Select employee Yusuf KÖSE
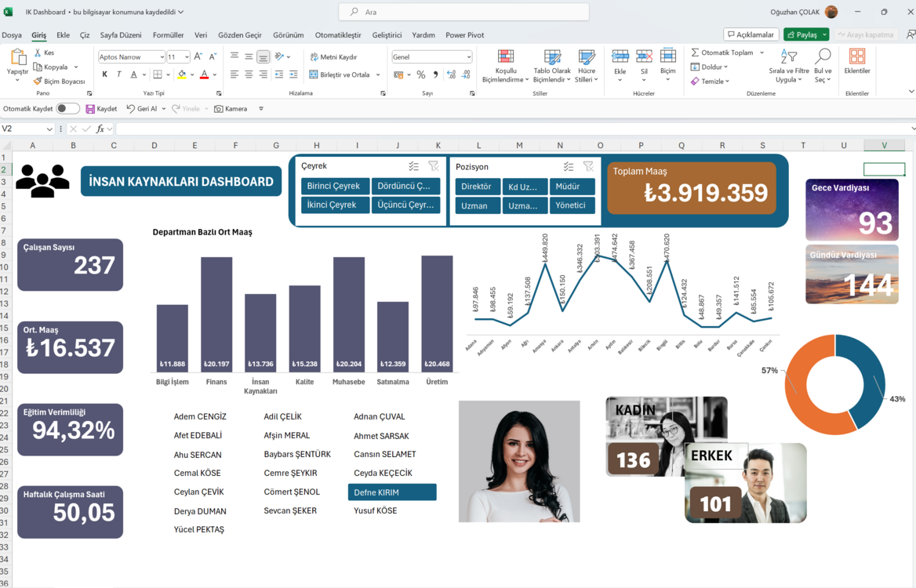 [x=375, y=510]
